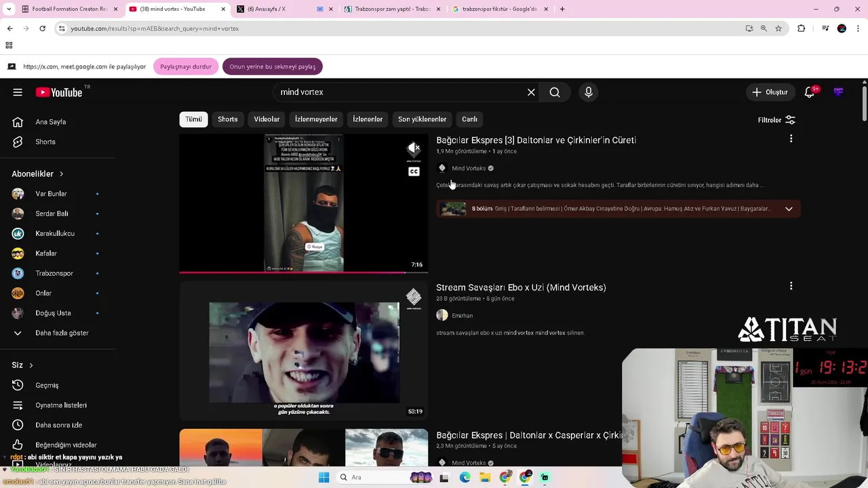Select the Videolar filter chip
Image resolution: width=868 pixels, height=488 pixels.
point(267,119)
